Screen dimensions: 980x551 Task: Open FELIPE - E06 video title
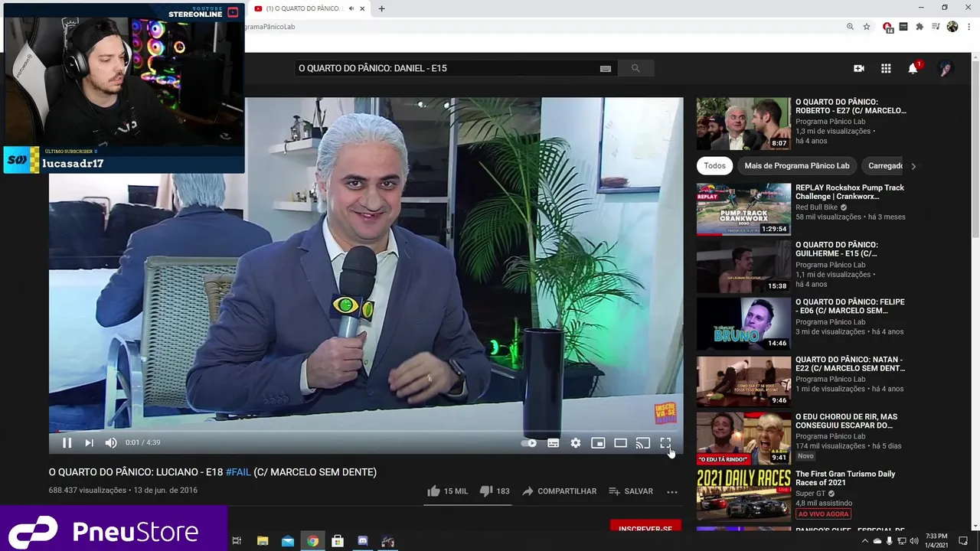click(850, 306)
